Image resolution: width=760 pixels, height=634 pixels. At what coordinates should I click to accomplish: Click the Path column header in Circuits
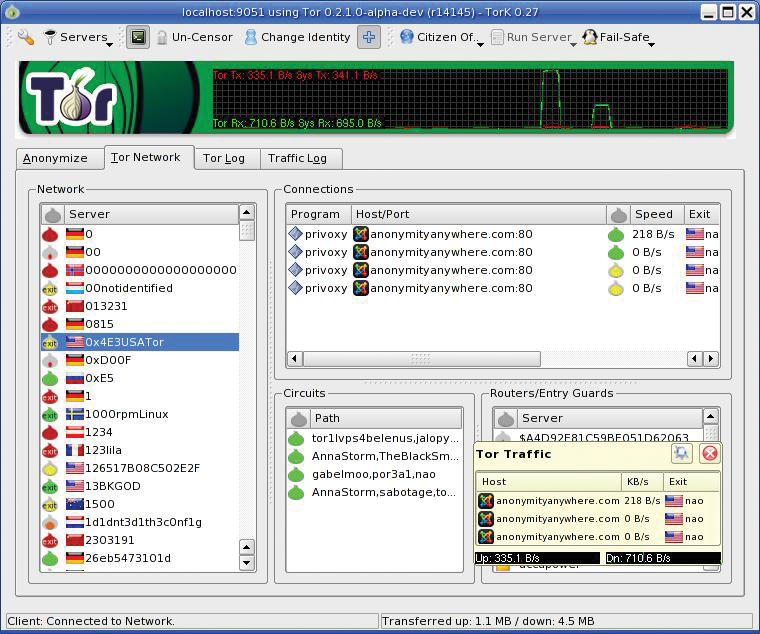[385, 418]
